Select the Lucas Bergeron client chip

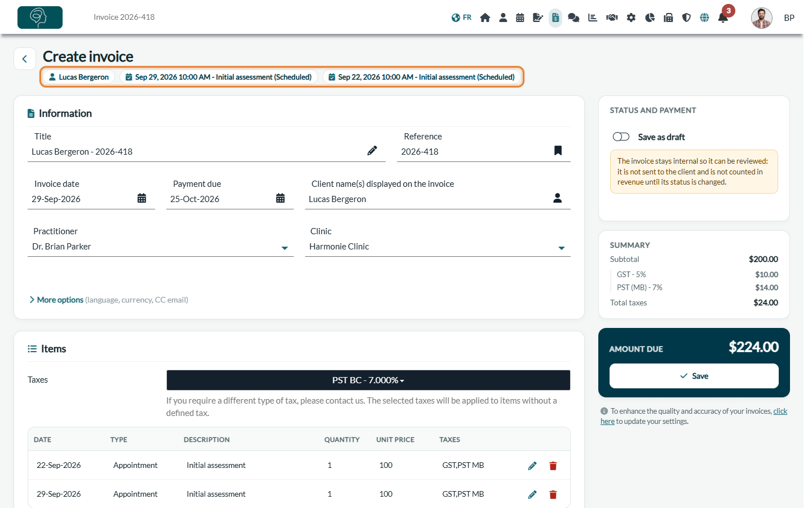[x=79, y=77]
